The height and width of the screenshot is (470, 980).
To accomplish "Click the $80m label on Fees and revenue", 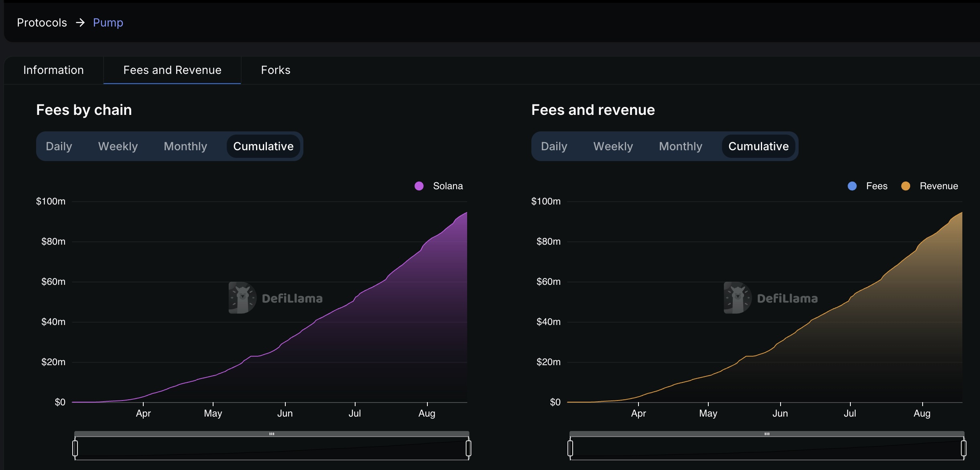I will (x=548, y=241).
